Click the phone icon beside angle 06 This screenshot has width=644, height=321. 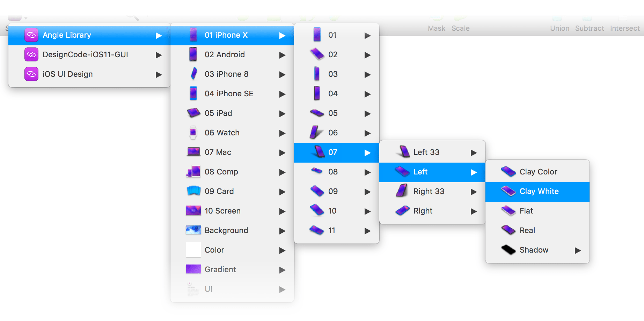316,133
